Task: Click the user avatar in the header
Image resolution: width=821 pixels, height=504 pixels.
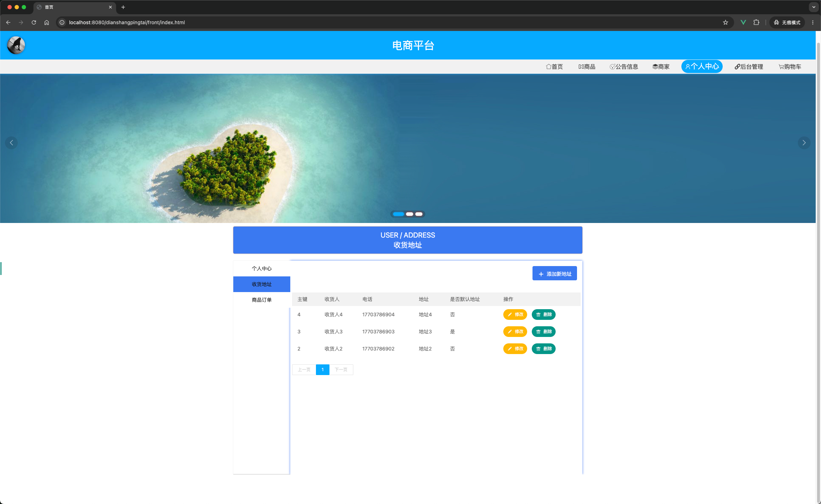Action: [16, 45]
